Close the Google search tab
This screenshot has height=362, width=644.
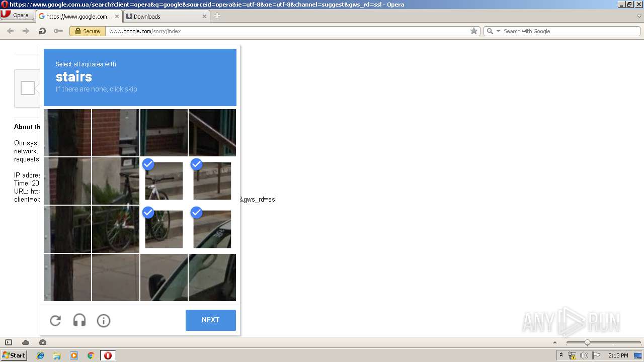click(x=117, y=16)
